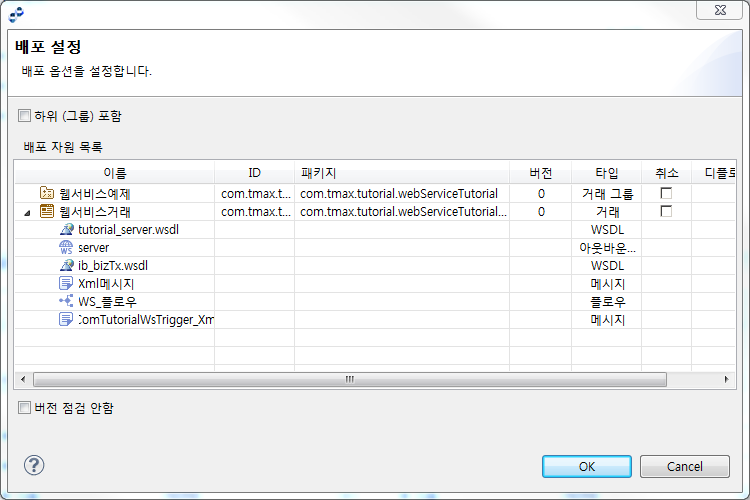The height and width of the screenshot is (500, 750).
Task: Select the 웹서비스거래 row name
Action: pyautogui.click(x=95, y=211)
